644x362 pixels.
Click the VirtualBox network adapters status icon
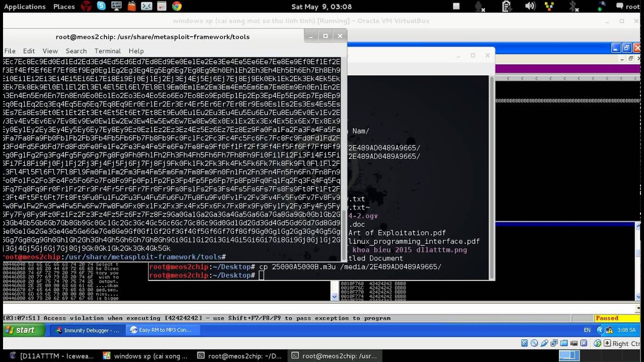554,343
